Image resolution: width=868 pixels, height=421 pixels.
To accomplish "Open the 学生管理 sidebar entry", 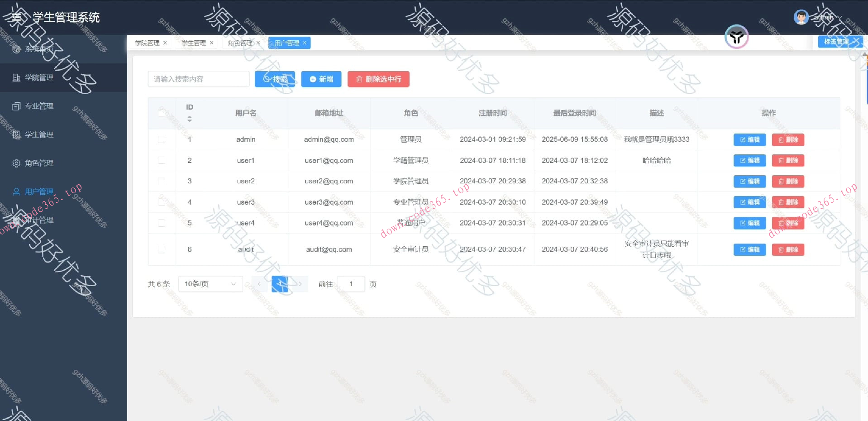I will point(38,134).
